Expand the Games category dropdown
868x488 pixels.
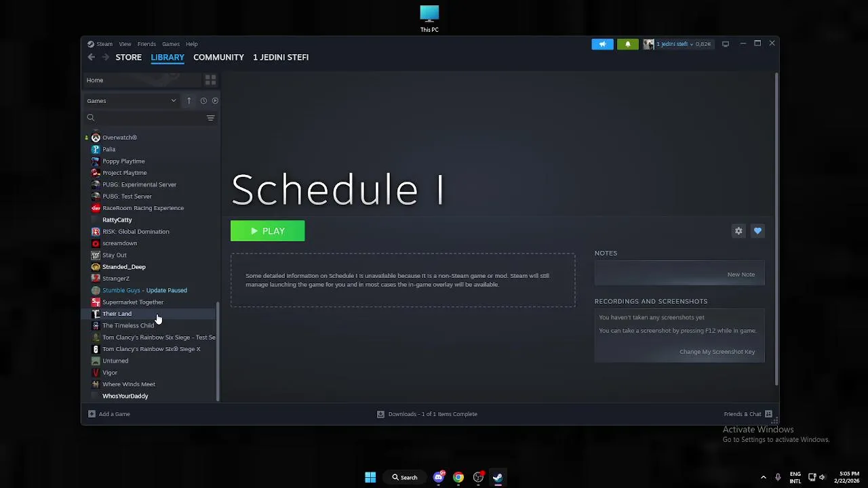tap(132, 100)
